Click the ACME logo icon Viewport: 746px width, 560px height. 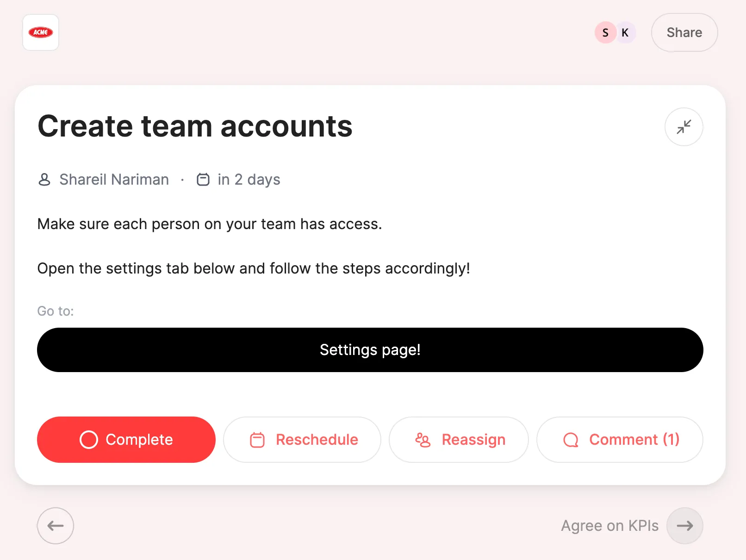[x=41, y=32]
